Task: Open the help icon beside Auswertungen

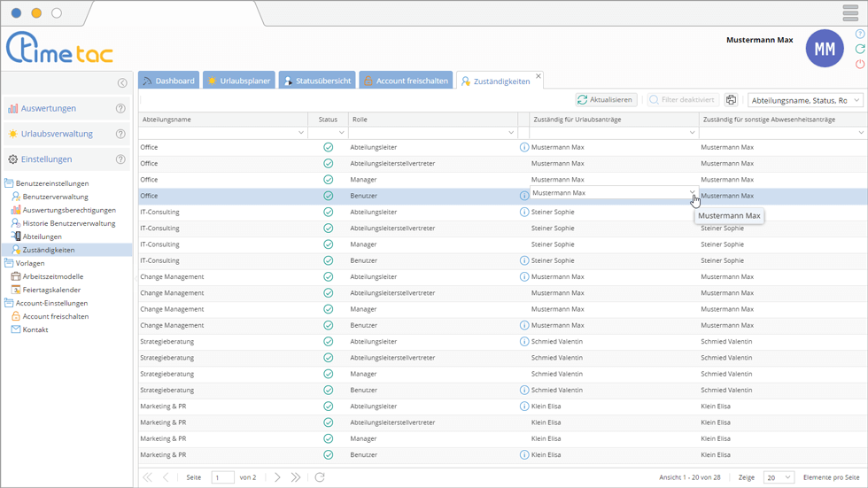Action: (120, 109)
